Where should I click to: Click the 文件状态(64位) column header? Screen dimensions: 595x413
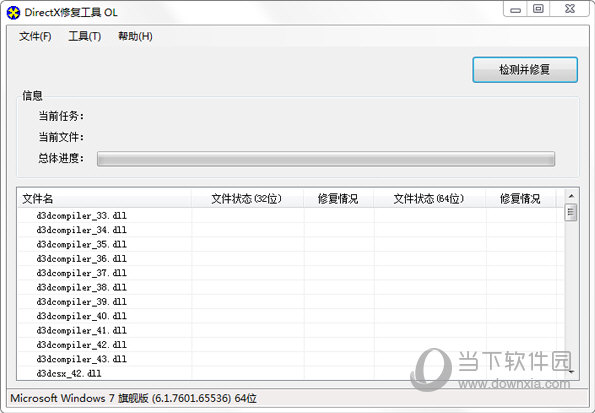tap(430, 199)
